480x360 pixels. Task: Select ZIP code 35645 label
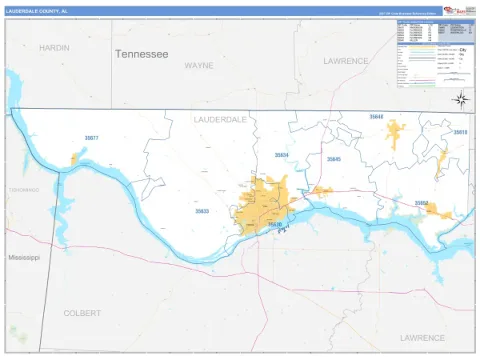click(x=334, y=159)
